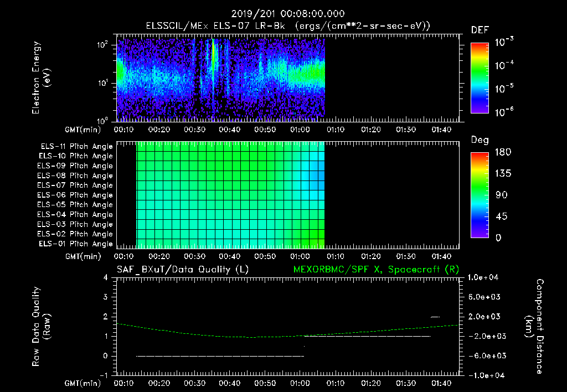This screenshot has width=567, height=392.
Task: Click the 135 value on the Deg color scale
Action: click(x=503, y=174)
